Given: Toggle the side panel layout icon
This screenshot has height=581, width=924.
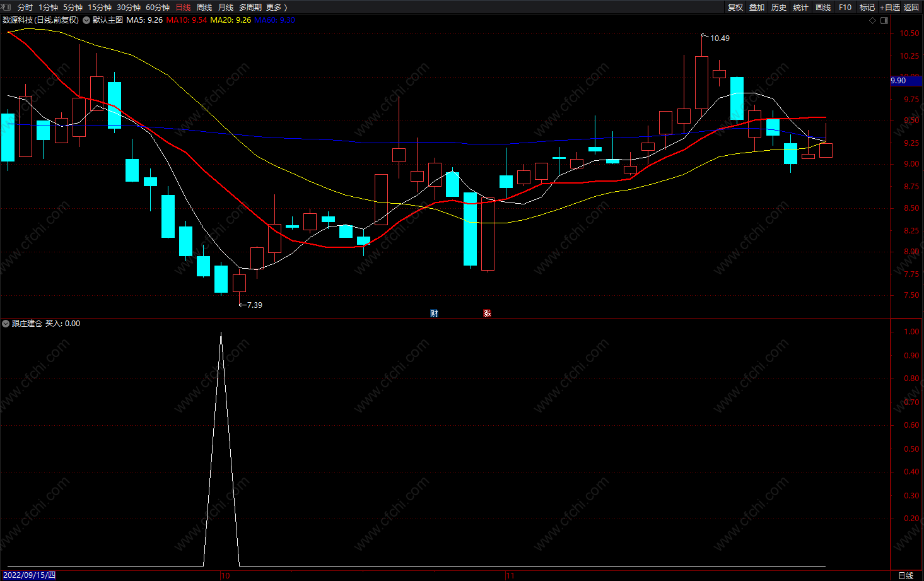Looking at the screenshot, I should pyautogui.click(x=884, y=20).
